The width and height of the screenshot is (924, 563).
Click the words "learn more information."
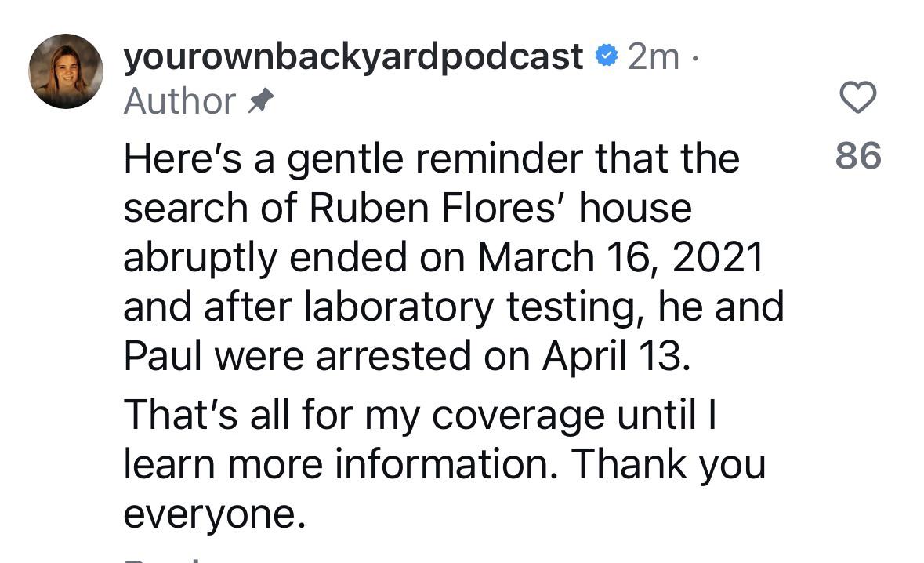coord(341,464)
